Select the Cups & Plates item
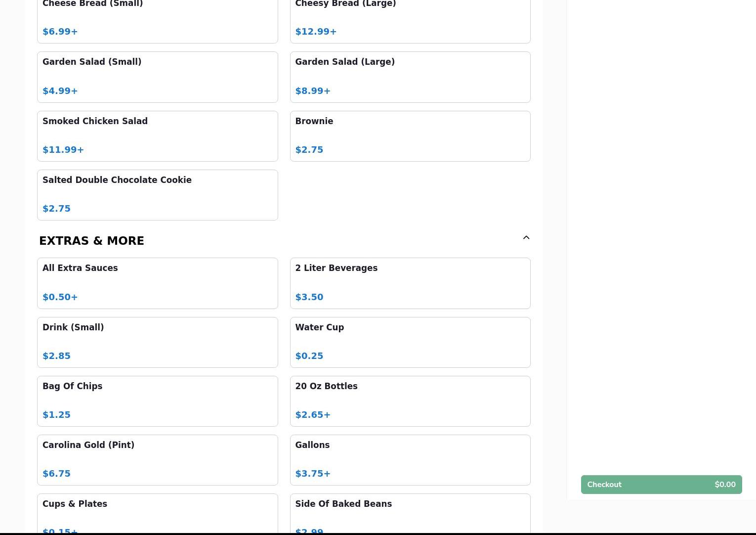The height and width of the screenshot is (535, 756). pyautogui.click(x=157, y=514)
